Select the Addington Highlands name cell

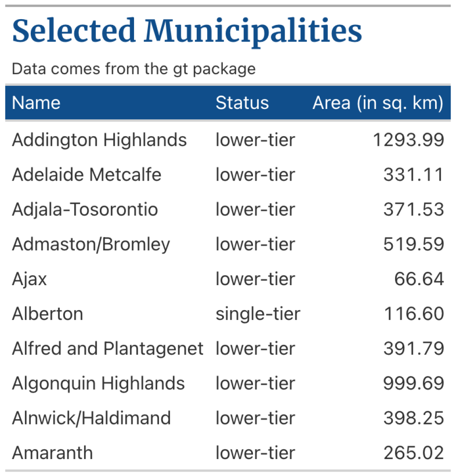pos(99,140)
